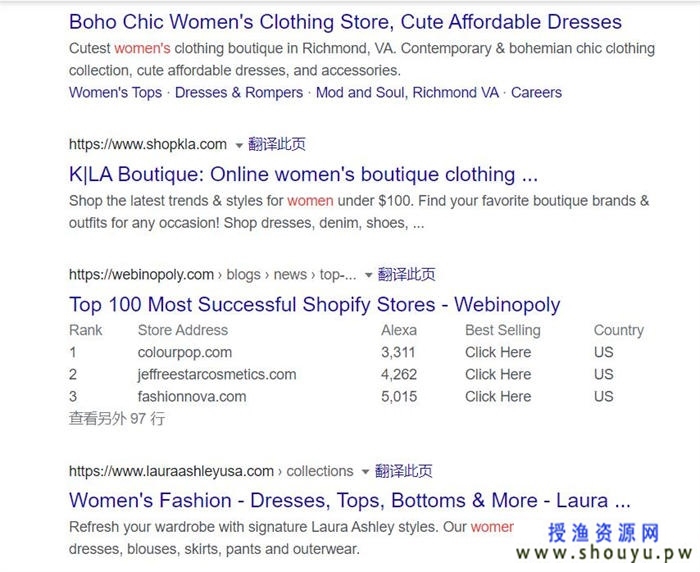The height and width of the screenshot is (572, 700).
Task: Expand the dropdown arrow beside the lauraashleyusa.com URL
Action: (x=365, y=472)
